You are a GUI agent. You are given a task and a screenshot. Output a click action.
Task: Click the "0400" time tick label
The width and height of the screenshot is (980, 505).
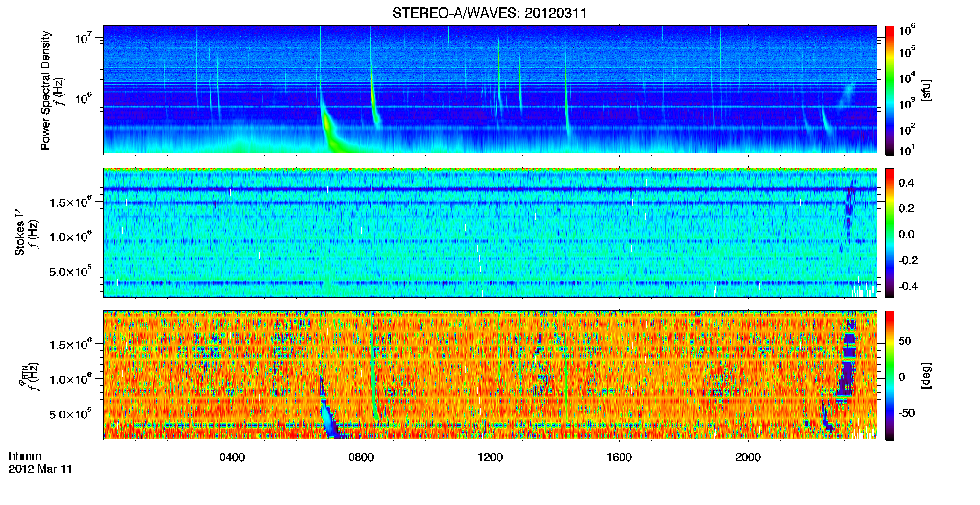[232, 457]
